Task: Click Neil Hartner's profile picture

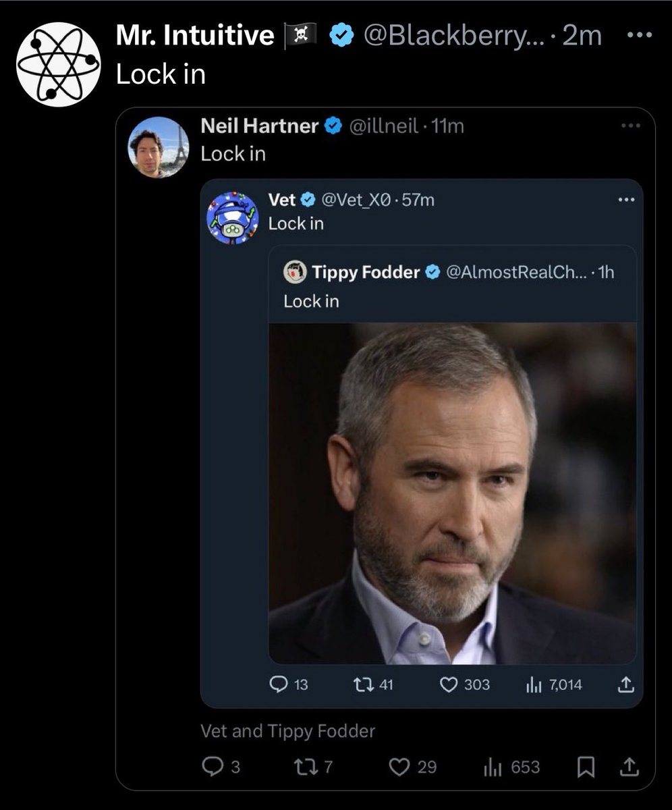Action: (x=159, y=147)
